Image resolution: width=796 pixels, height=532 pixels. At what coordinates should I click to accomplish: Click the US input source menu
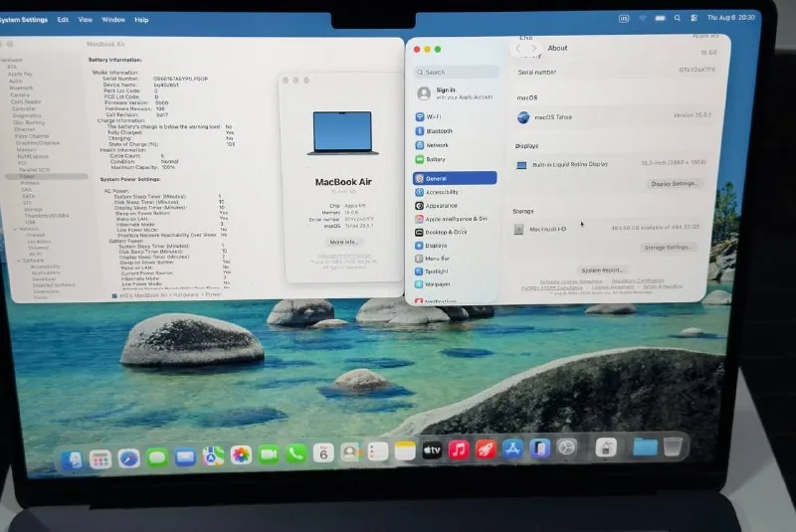624,18
